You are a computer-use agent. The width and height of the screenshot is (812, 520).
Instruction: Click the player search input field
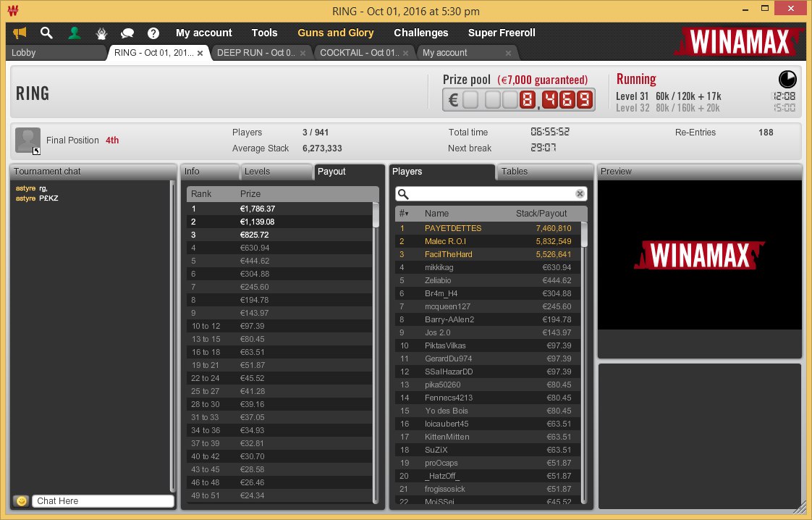491,194
